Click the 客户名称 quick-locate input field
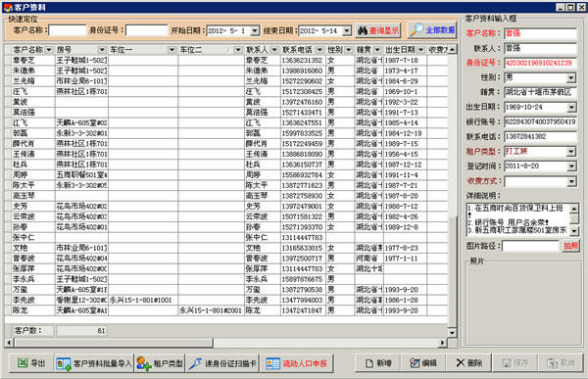Viewport: 588px width, 379px height. [x=68, y=30]
